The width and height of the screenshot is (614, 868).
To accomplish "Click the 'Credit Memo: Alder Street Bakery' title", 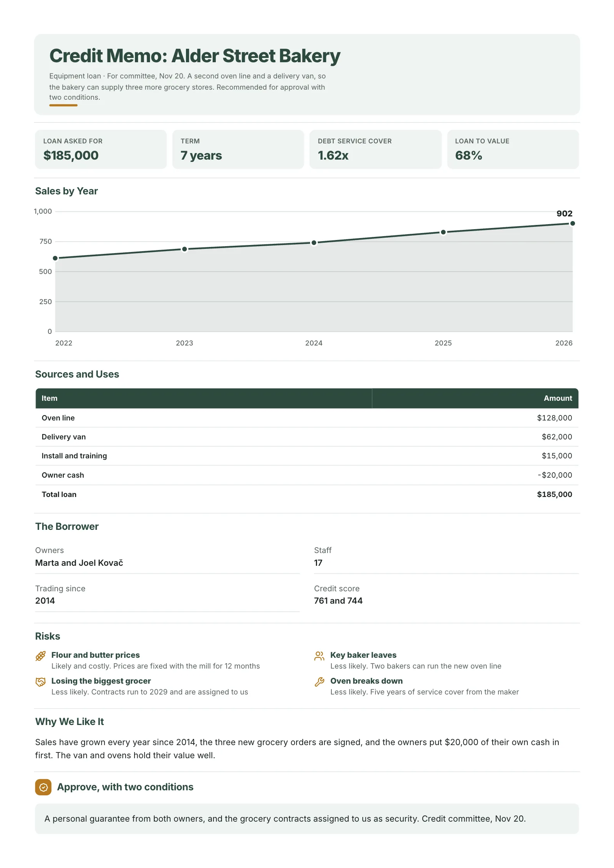I will coord(195,56).
